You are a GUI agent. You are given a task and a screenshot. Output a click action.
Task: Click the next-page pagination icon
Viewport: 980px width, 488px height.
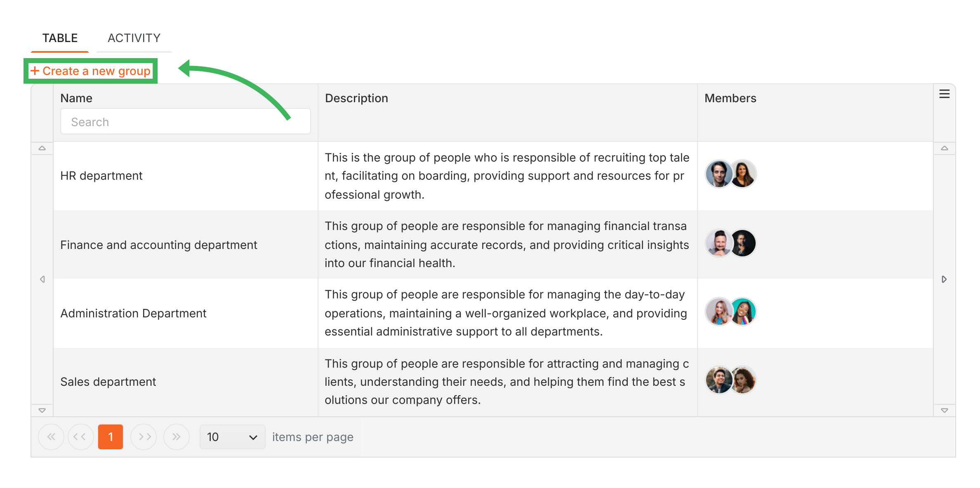(x=144, y=436)
